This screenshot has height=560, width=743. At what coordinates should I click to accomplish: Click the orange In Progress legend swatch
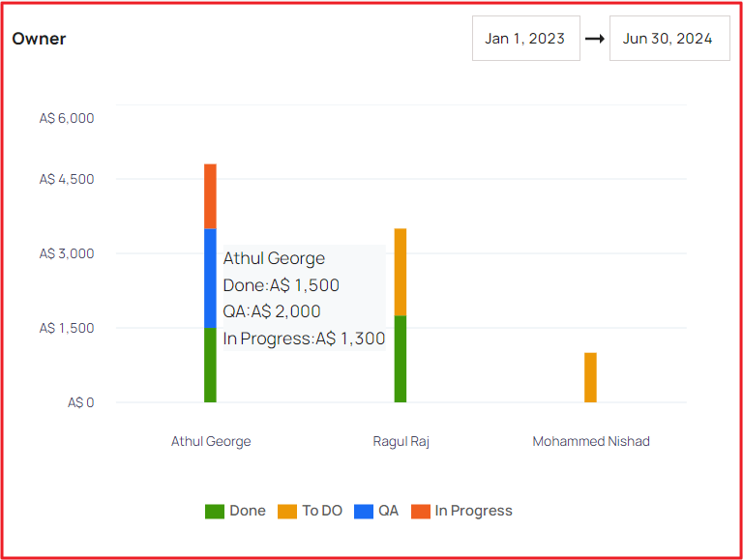pos(420,512)
